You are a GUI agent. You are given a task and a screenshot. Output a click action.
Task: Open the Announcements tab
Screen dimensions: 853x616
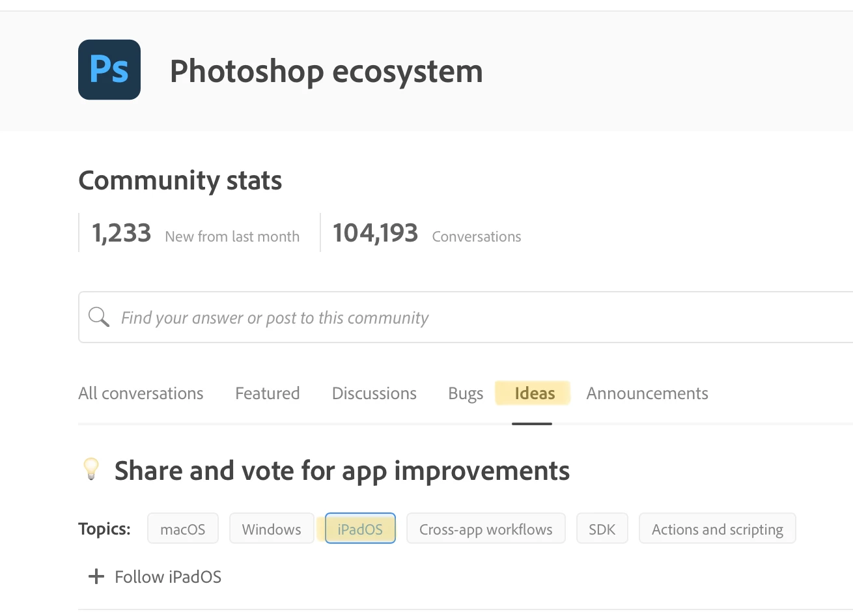[647, 393]
